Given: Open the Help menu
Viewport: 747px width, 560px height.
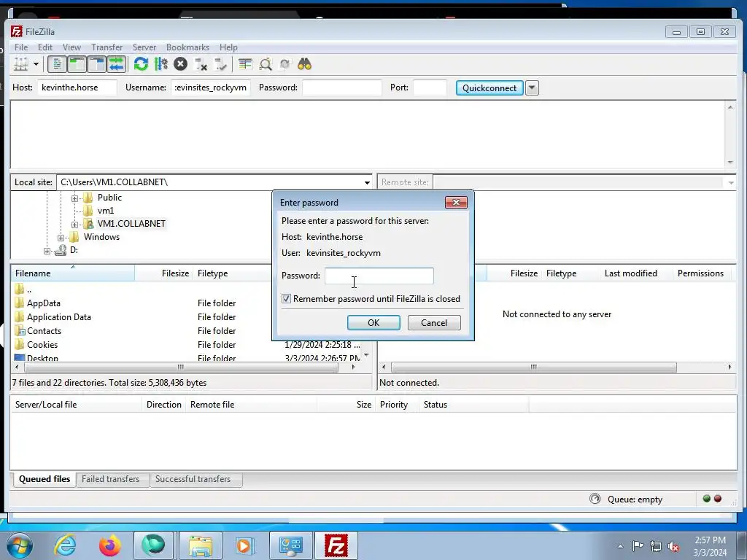Looking at the screenshot, I should (228, 47).
